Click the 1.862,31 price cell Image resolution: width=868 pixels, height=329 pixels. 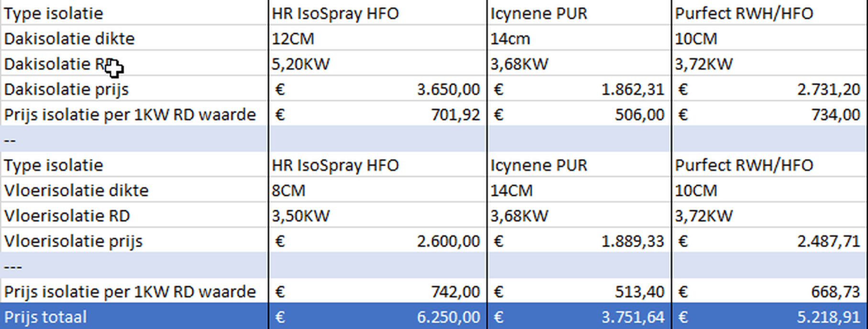tap(579, 89)
